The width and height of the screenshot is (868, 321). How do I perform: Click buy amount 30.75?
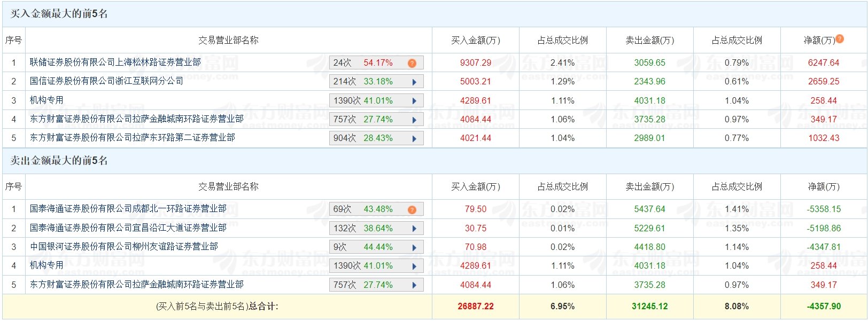point(476,228)
